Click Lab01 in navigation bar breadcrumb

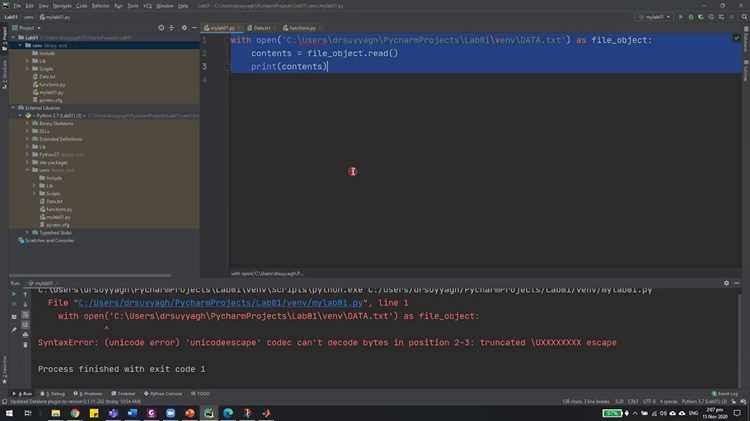[11, 17]
